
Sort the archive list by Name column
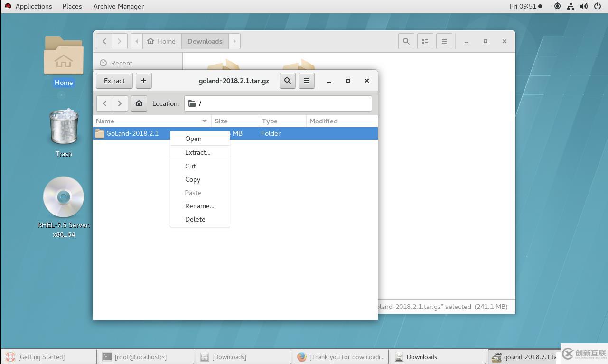coord(152,121)
